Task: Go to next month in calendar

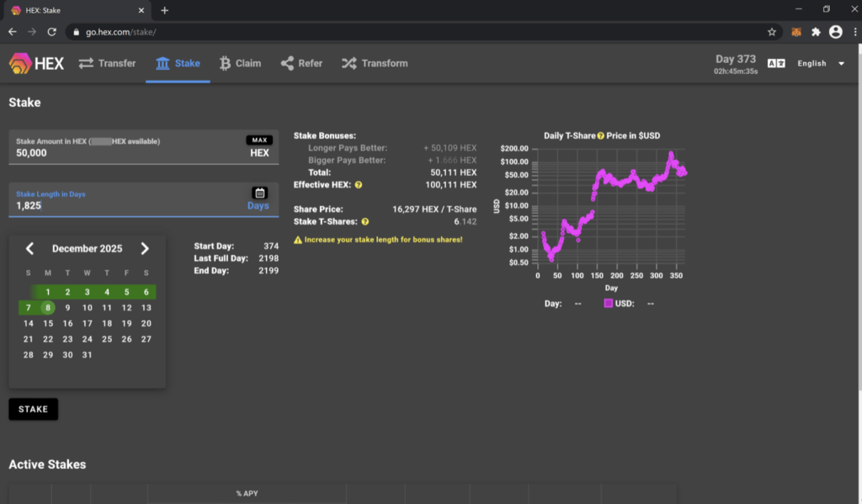Action: [145, 248]
